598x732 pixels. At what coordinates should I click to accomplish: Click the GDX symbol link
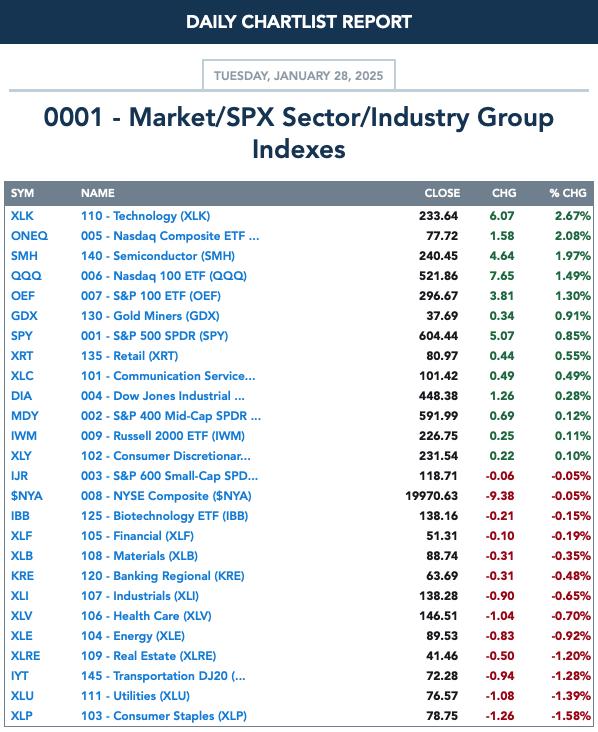pos(24,316)
